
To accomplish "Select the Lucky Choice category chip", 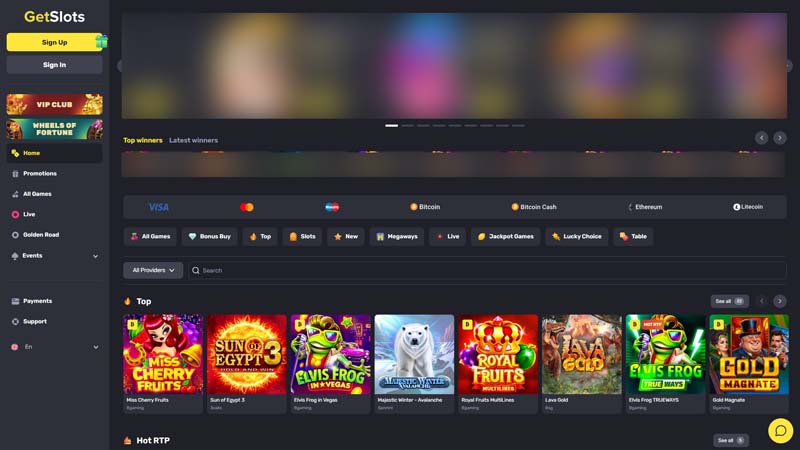I will 577,237.
